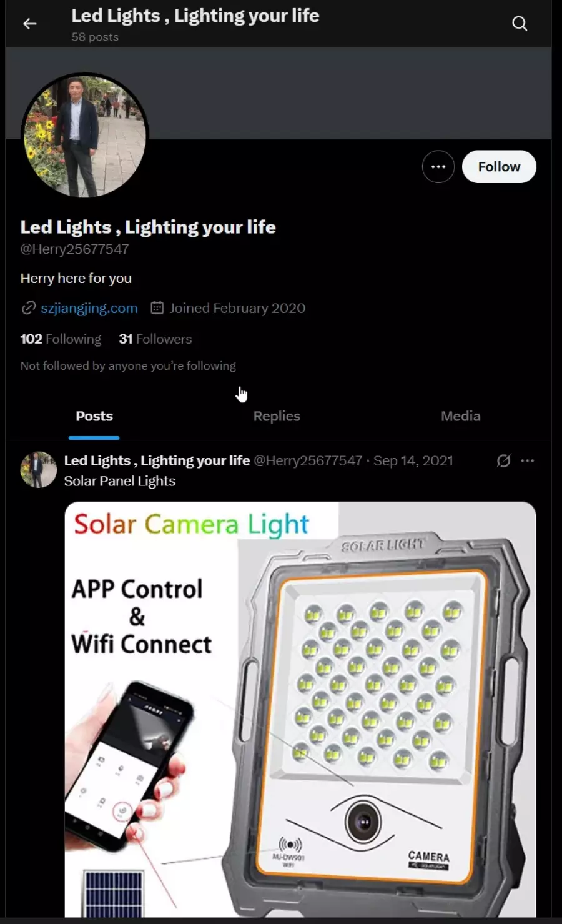Click the Sep 14, 2021 post timestamp
The image size is (562, 924).
pyautogui.click(x=413, y=460)
